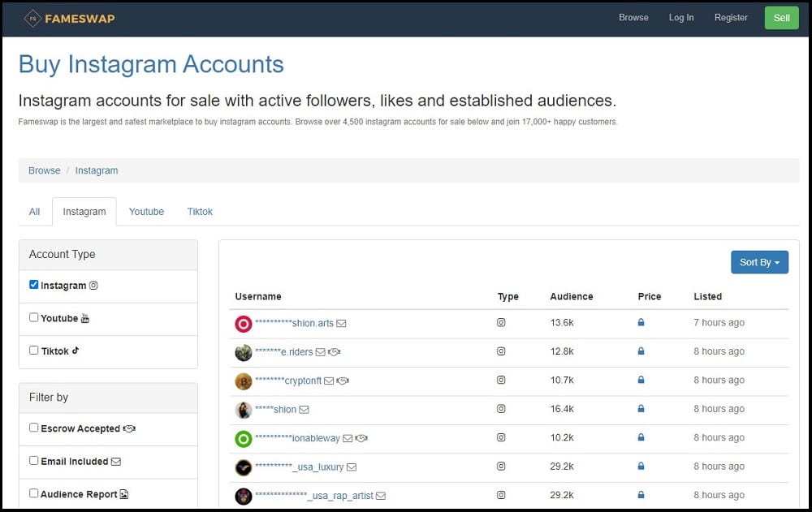Click the email icon next to _usa_rap_artist
Image resolution: width=812 pixels, height=512 pixels.
coord(381,496)
